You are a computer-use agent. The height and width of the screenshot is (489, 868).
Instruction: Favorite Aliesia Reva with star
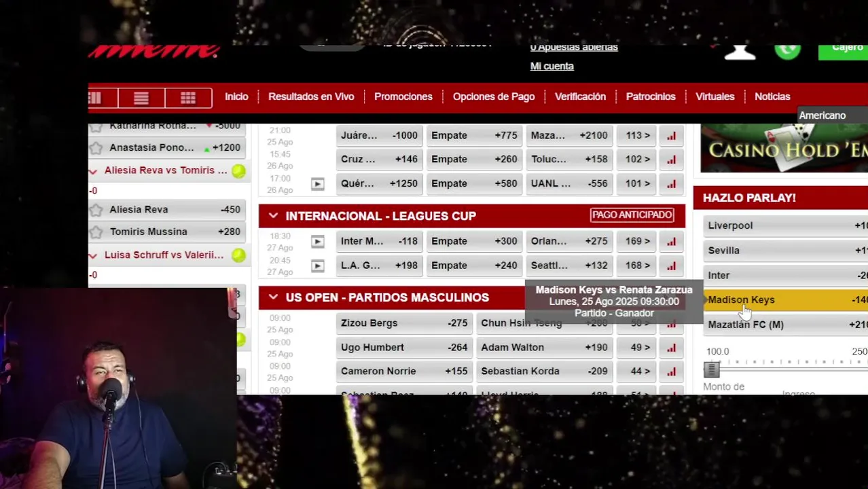point(96,210)
